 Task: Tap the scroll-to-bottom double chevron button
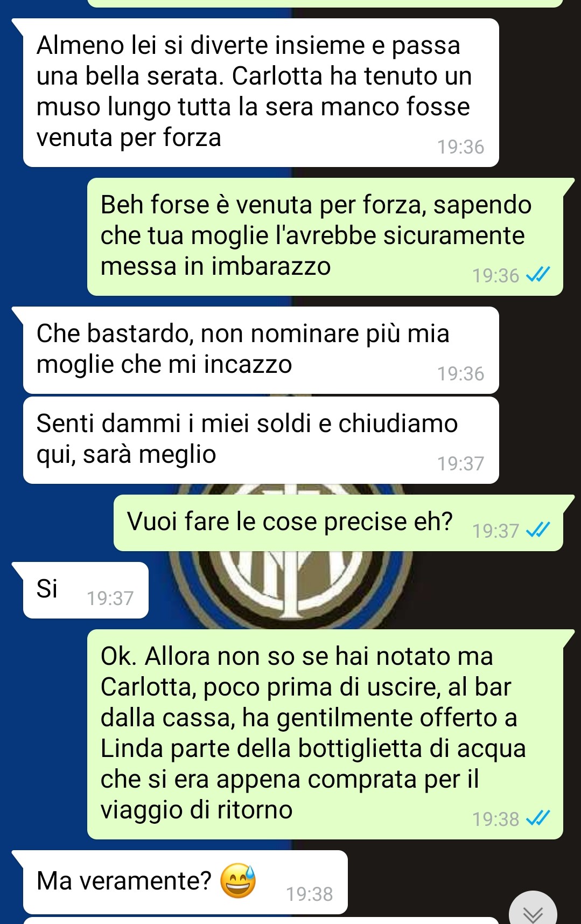coord(533,912)
